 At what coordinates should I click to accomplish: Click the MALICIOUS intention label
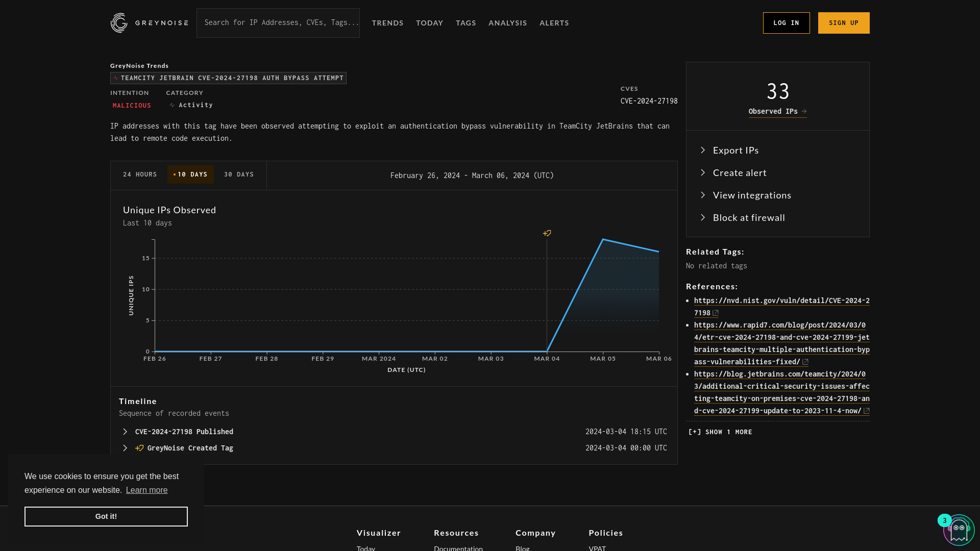[x=132, y=105]
